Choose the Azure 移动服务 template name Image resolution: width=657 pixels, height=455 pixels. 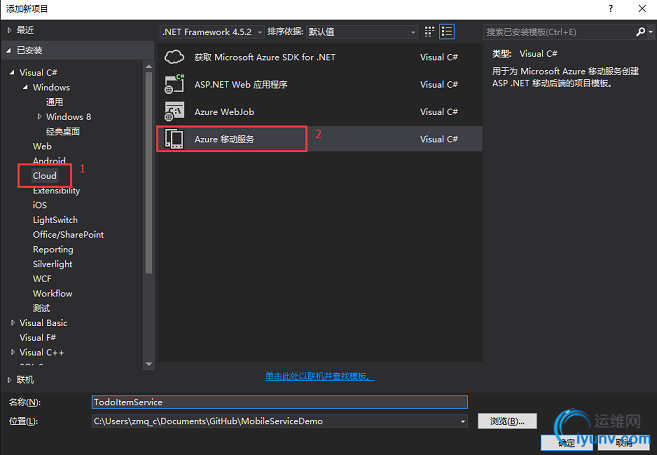click(x=224, y=139)
